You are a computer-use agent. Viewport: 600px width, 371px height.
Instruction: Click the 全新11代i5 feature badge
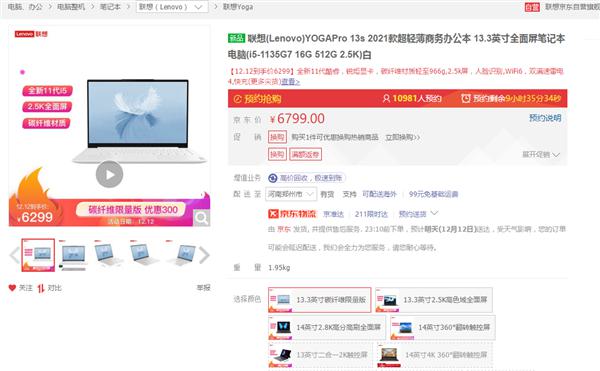pyautogui.click(x=47, y=91)
